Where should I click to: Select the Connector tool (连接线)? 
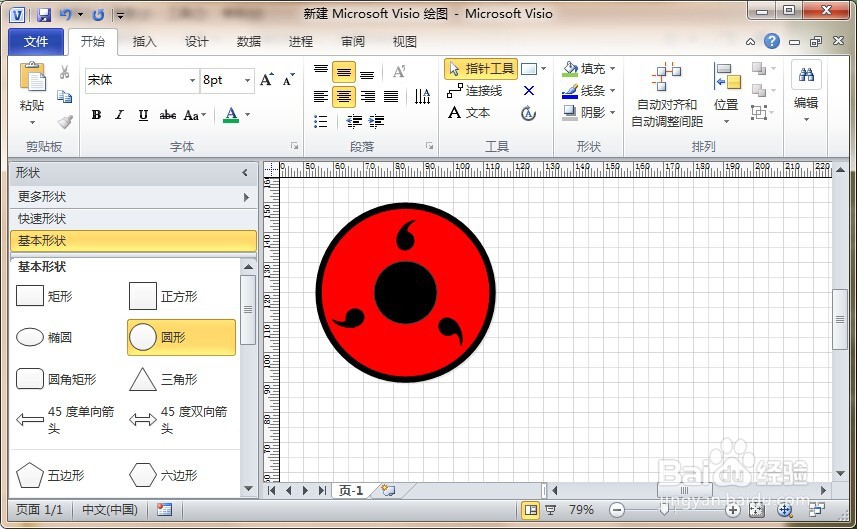tap(474, 91)
